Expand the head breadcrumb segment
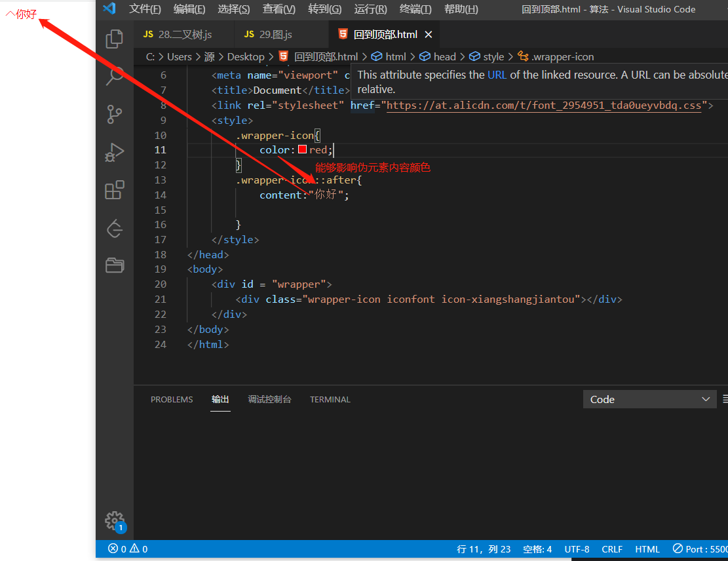The image size is (728, 561). (439, 56)
